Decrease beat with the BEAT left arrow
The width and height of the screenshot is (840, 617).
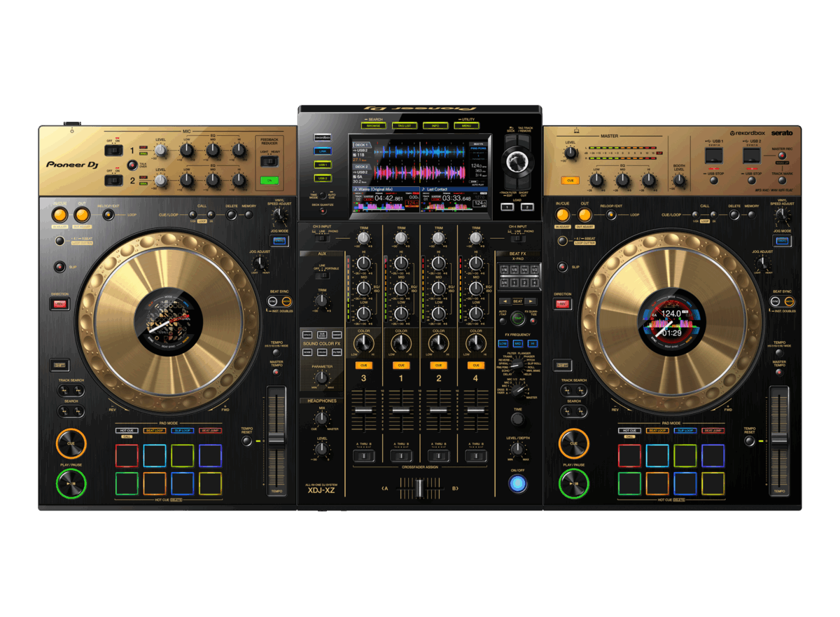click(503, 301)
